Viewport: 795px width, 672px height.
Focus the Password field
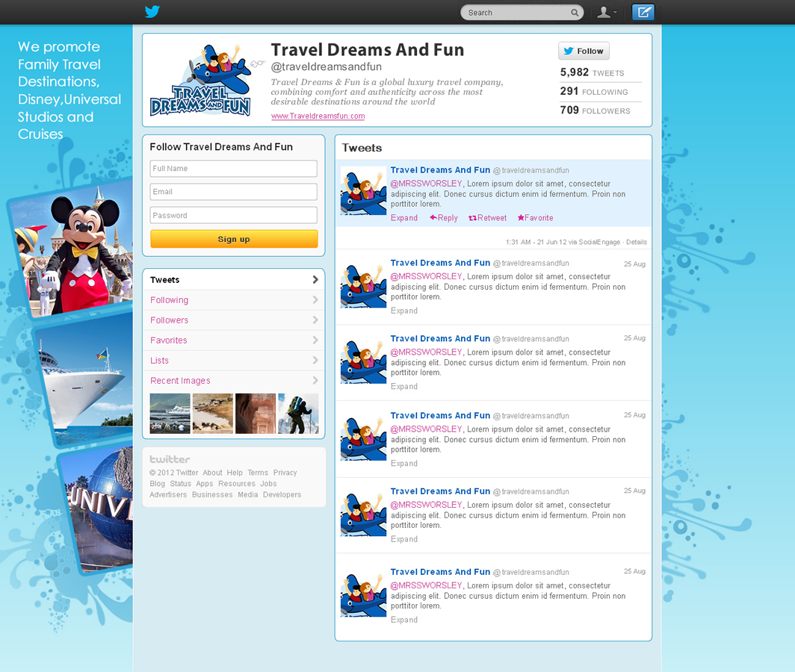pyautogui.click(x=234, y=215)
